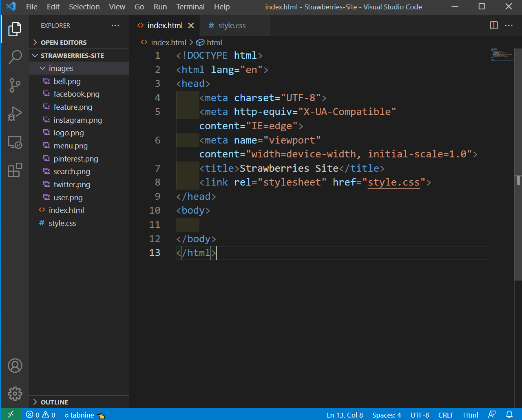Open notifications bell in status bar
This screenshot has height=420, width=522.
click(509, 415)
